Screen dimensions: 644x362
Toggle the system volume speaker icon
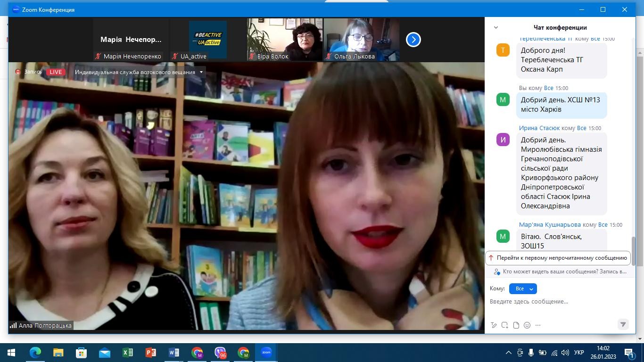(x=565, y=353)
